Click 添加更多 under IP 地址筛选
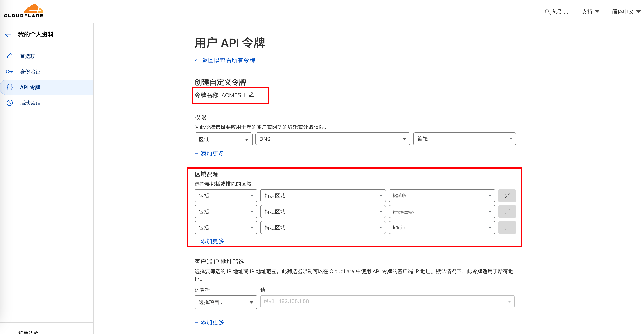 point(209,322)
